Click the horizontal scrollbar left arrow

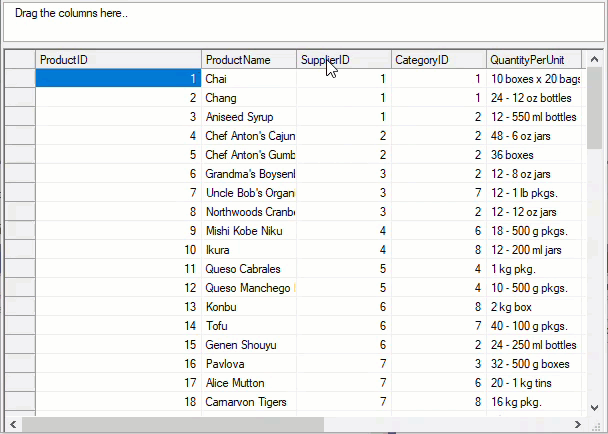12,425
